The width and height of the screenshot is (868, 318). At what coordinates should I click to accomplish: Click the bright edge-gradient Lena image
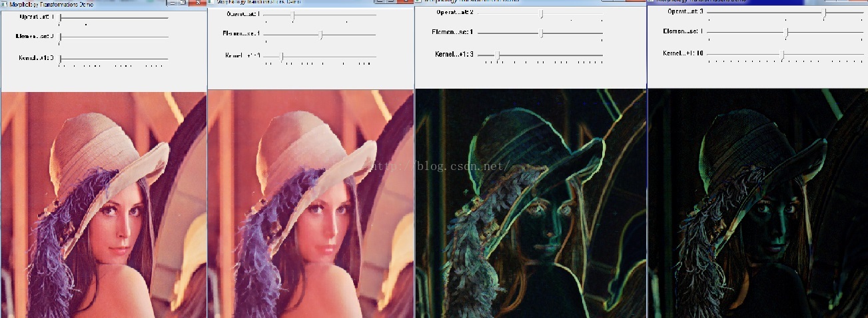[531, 203]
